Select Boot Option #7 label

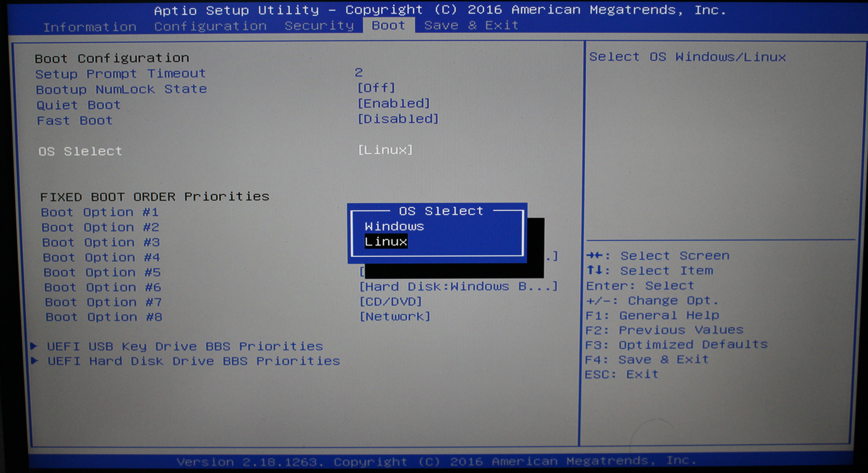coord(103,302)
